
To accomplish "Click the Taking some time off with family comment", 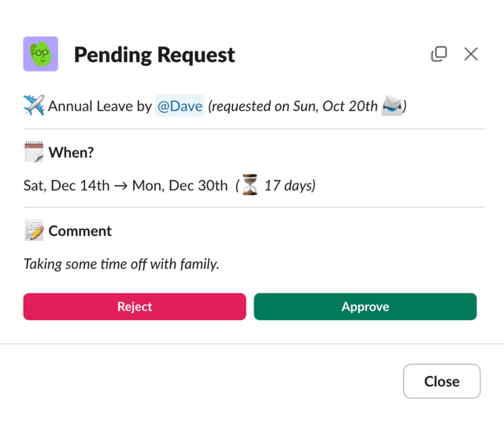I will [x=121, y=264].
